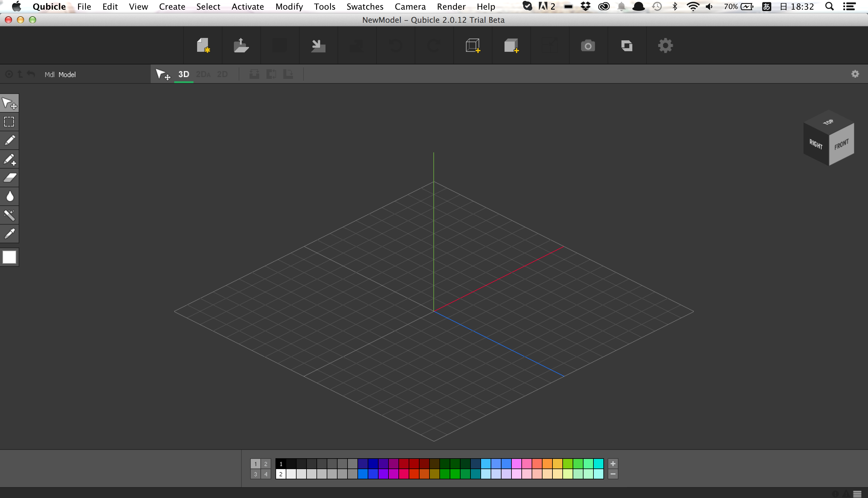The height and width of the screenshot is (498, 868).
Task: Click the back arrow beside Mdl Model
Action: [31, 74]
